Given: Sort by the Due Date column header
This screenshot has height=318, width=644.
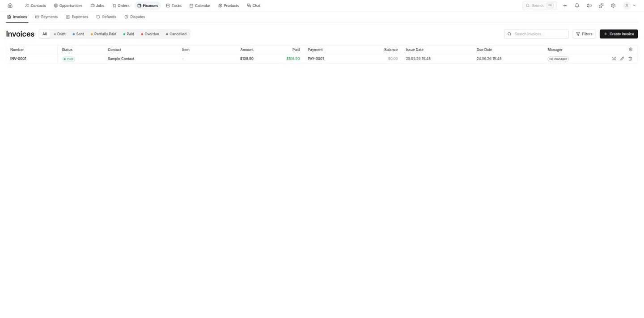Looking at the screenshot, I should 484,50.
